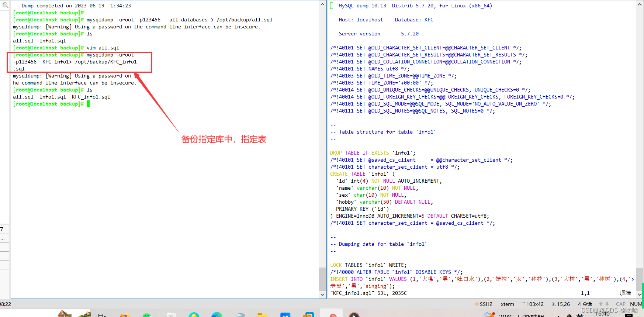Click the left terminal scrollbar thumb
Image resolution: width=644 pixels, height=317 pixels.
coord(323,279)
